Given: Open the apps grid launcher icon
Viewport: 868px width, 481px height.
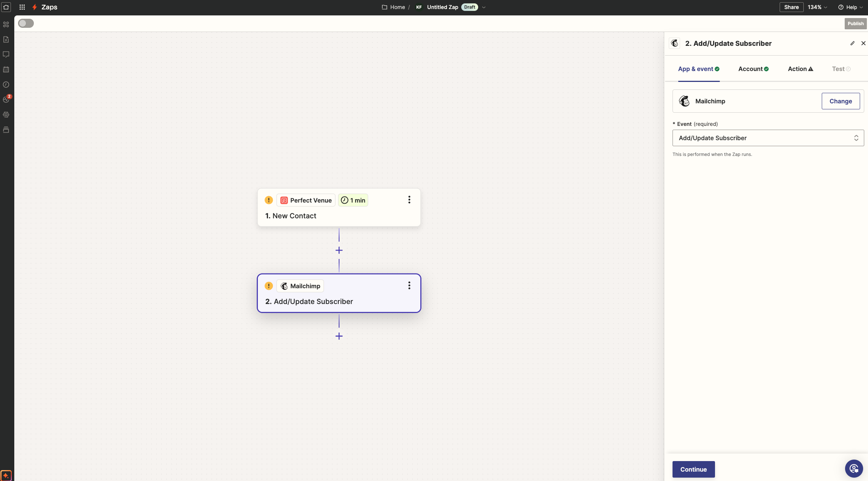Looking at the screenshot, I should click(22, 7).
